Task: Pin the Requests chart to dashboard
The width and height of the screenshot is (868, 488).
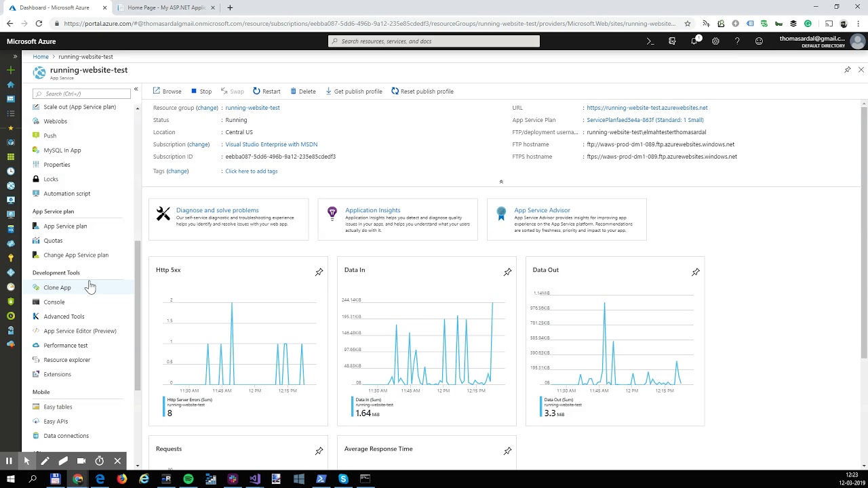Action: [x=319, y=451]
